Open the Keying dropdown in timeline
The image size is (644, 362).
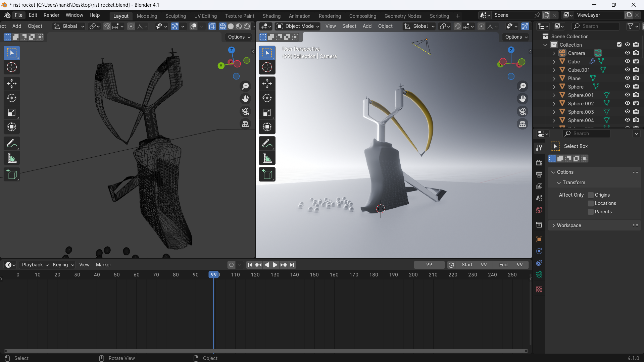(63, 265)
